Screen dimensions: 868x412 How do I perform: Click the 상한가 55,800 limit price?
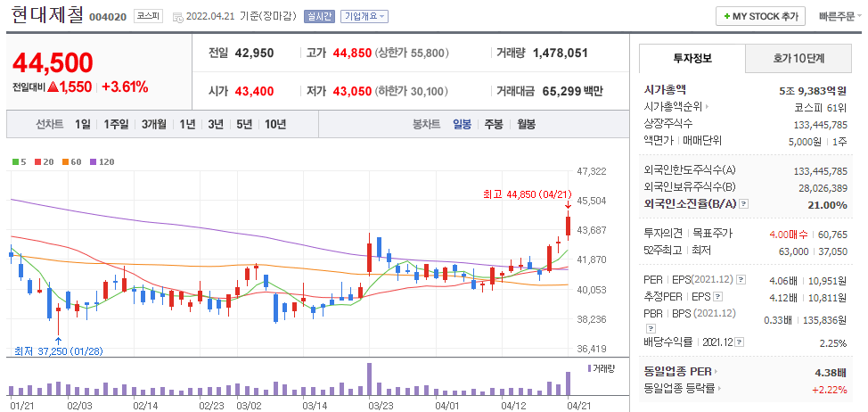412,54
